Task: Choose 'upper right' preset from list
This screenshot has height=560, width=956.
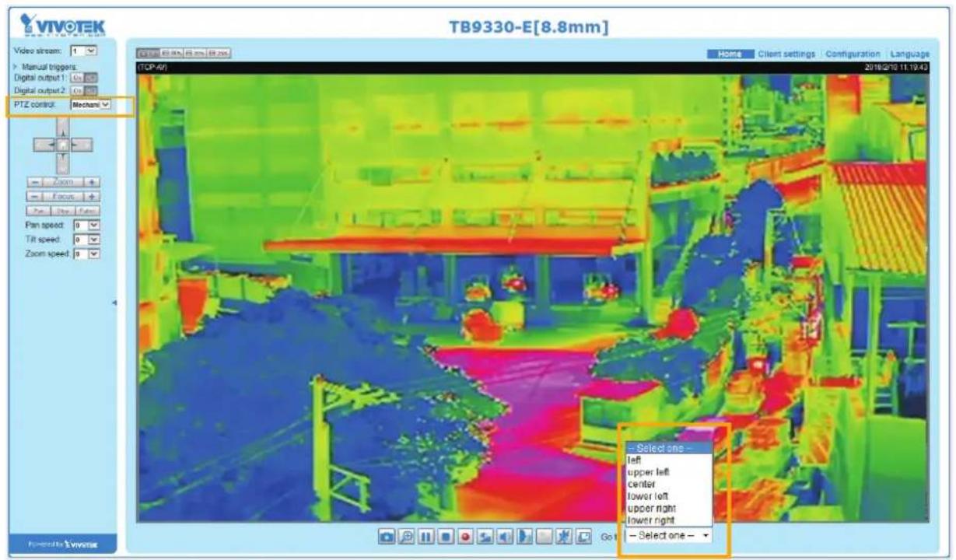Action: 668,508
